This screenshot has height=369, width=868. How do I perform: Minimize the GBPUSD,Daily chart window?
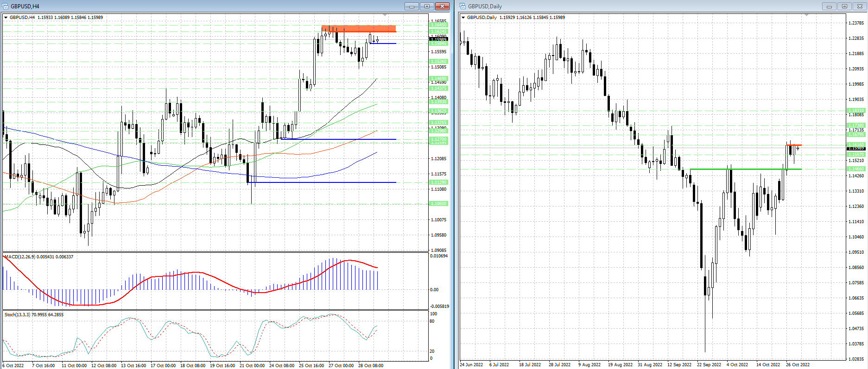pyautogui.click(x=829, y=6)
